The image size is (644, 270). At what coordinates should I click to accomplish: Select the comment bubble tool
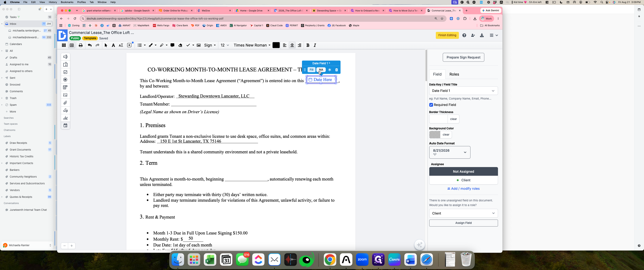point(172,45)
